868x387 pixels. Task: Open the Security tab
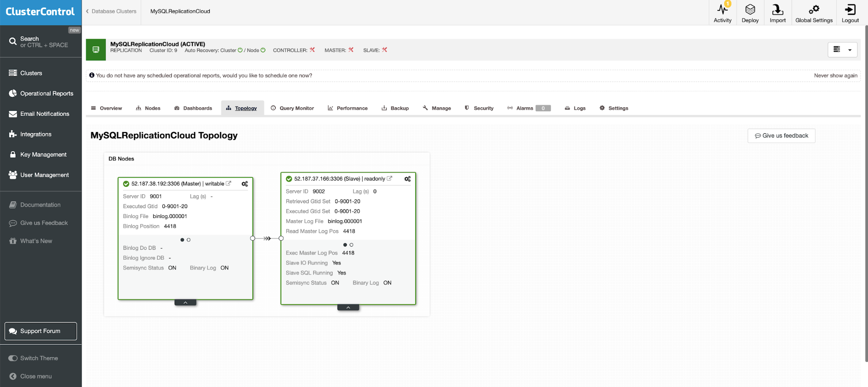click(x=479, y=108)
